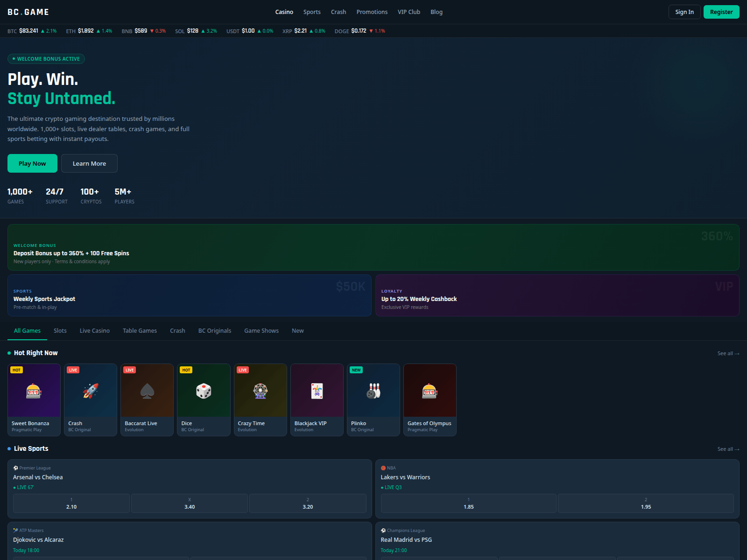Select the Dice game icon
Viewport: 747px width, 560px height.
tap(204, 392)
